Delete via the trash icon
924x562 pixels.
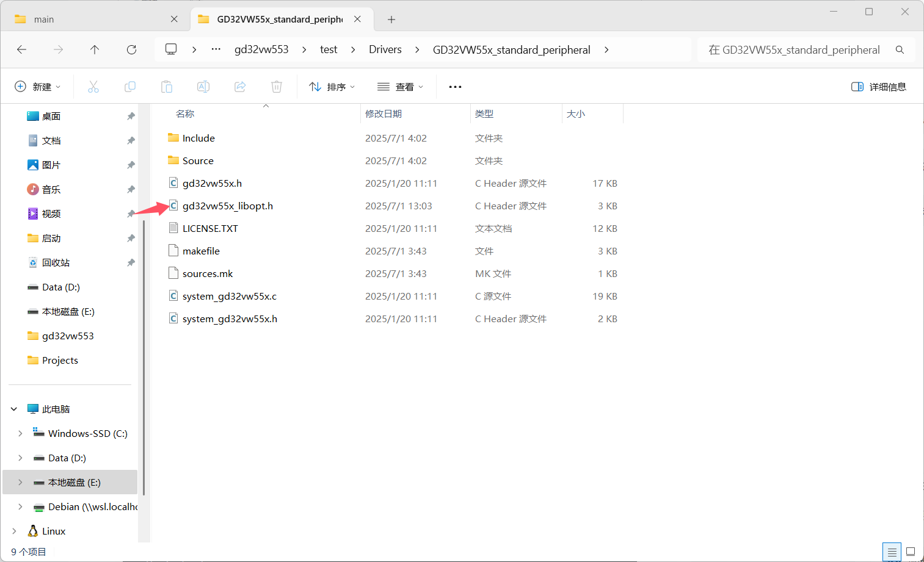pos(276,86)
